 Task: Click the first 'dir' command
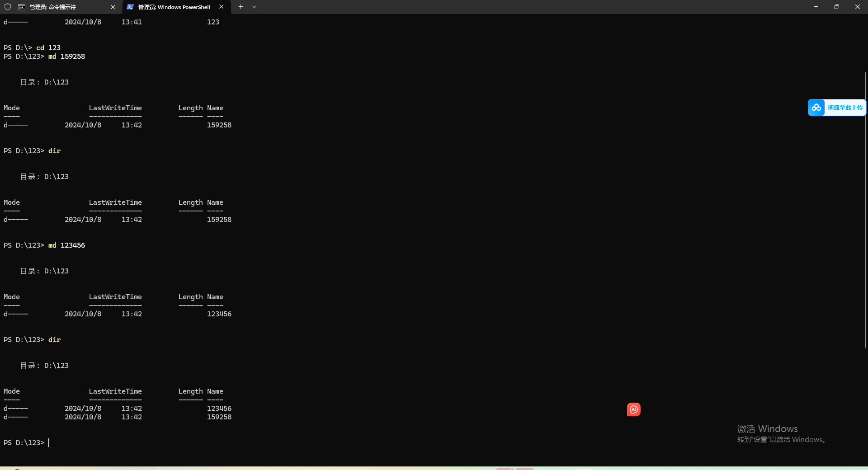click(x=54, y=151)
